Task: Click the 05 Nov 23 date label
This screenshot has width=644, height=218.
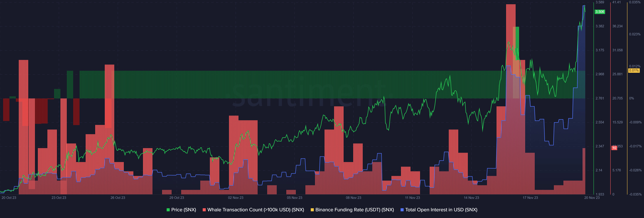Action: pyautogui.click(x=294, y=198)
